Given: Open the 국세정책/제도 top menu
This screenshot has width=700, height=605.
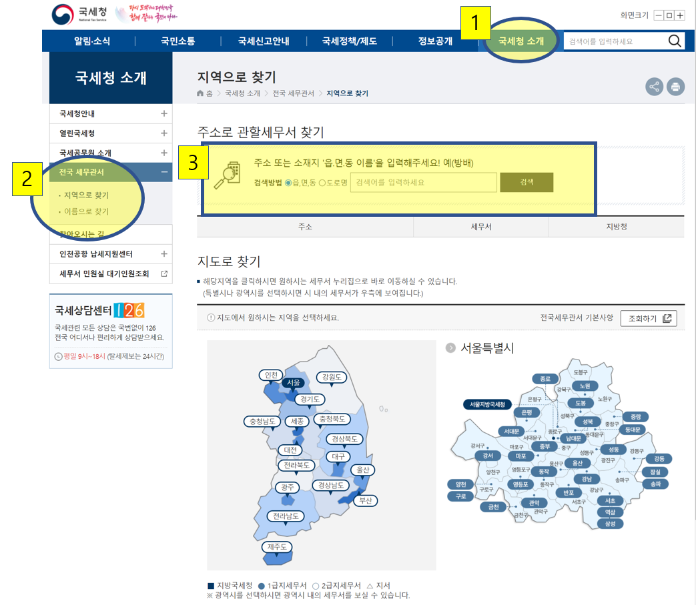Looking at the screenshot, I should click(x=350, y=41).
